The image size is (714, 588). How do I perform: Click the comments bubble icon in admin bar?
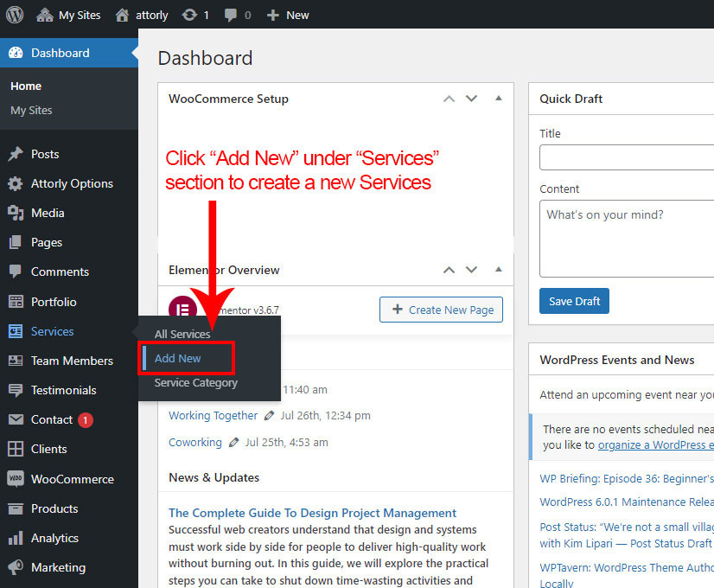pyautogui.click(x=232, y=15)
